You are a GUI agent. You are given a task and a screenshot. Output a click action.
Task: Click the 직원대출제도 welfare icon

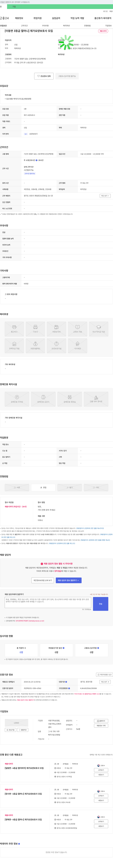coord(35,346)
